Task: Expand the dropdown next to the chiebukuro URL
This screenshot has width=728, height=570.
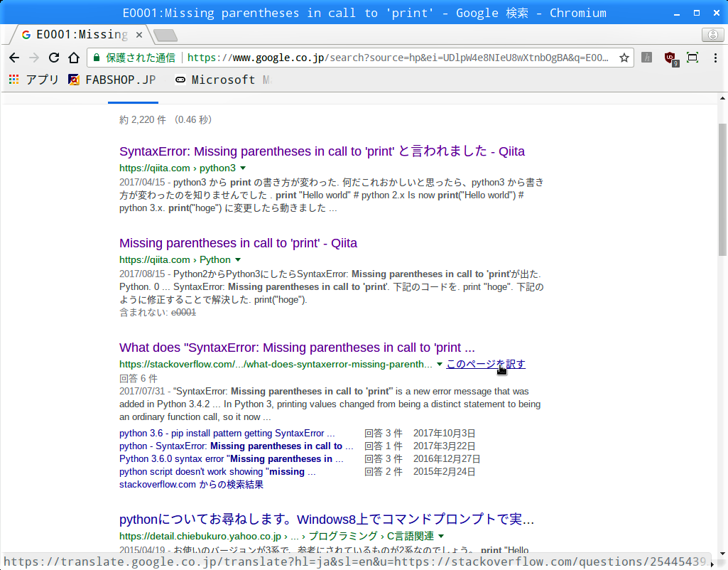Action: [x=441, y=536]
